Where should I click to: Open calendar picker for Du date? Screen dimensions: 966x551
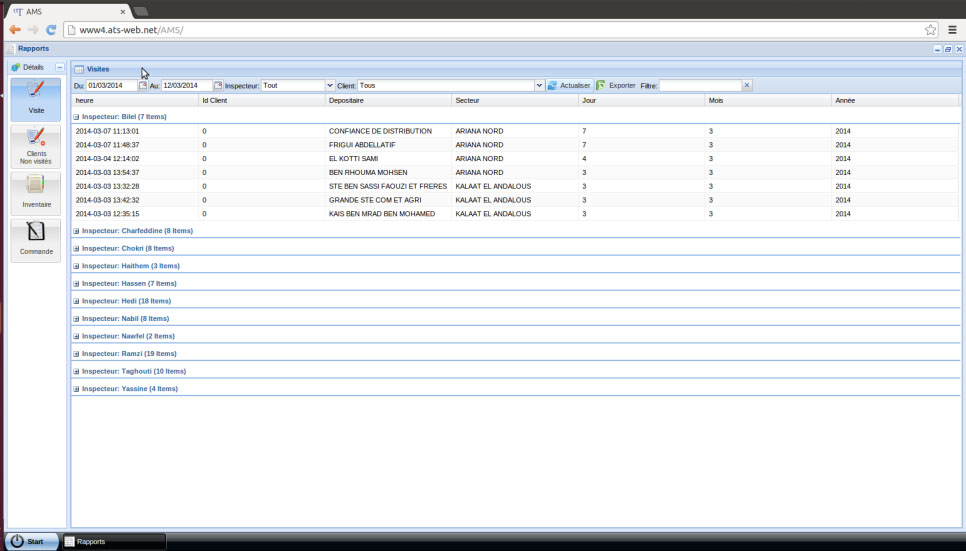coord(143,86)
